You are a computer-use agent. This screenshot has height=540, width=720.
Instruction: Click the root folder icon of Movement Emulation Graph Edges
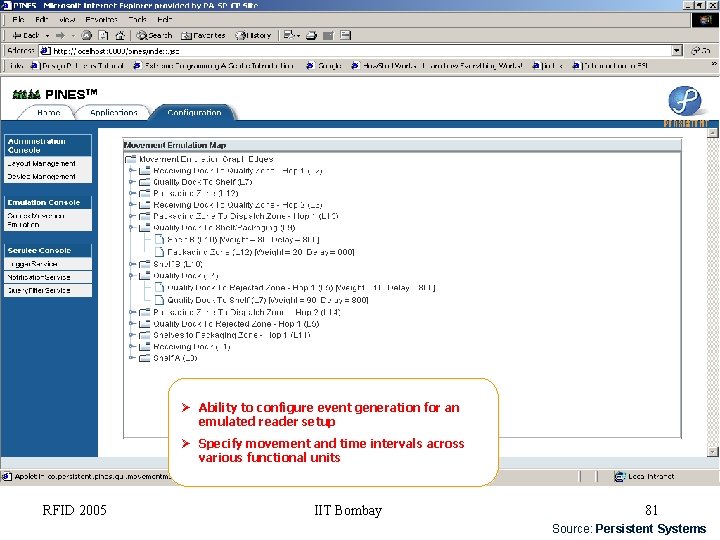point(131,159)
